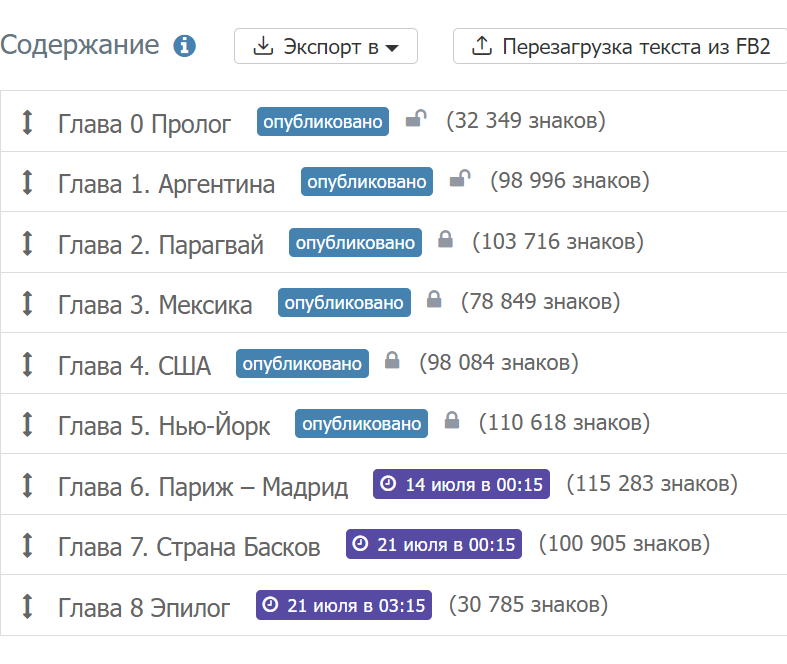Image resolution: width=787 pixels, height=664 pixels.
Task: Click the 21 июля в 03:15 schedule badge
Action: 344,605
